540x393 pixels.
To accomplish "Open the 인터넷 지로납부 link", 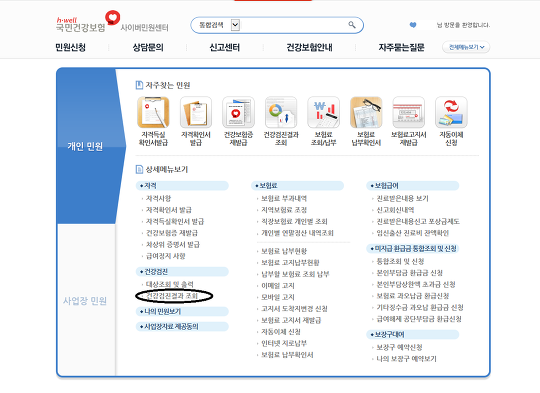I will coord(284,343).
